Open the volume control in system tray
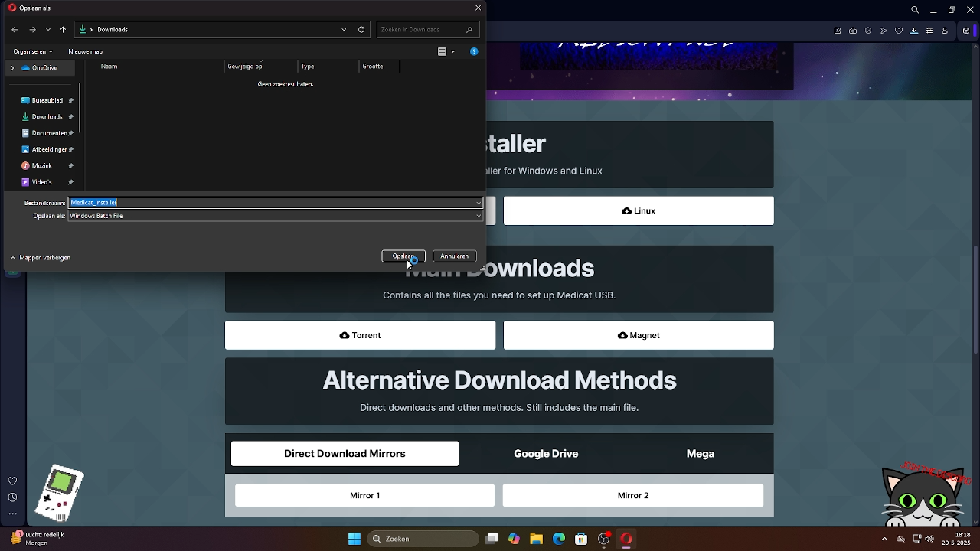Viewport: 980px width, 551px height. 929,539
